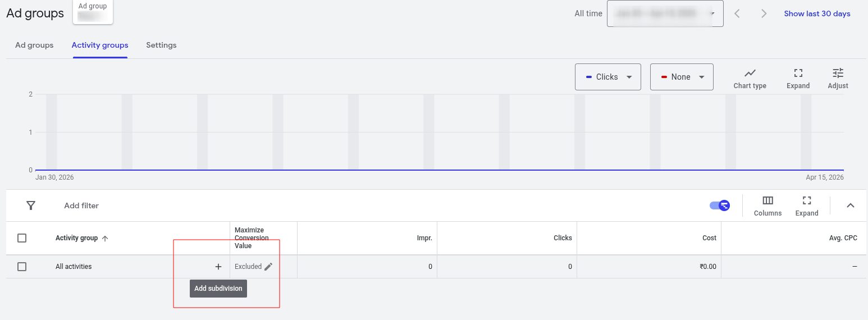Go to the next date range

tap(764, 13)
